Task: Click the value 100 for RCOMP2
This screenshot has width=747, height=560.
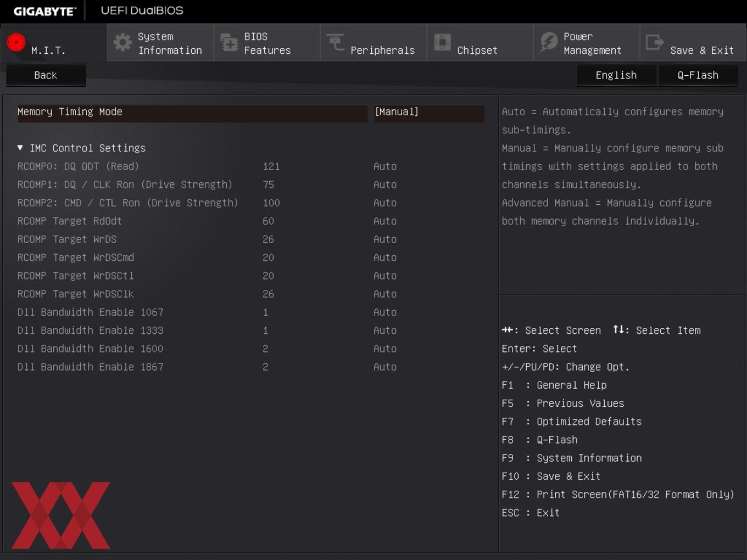Action: tap(271, 203)
